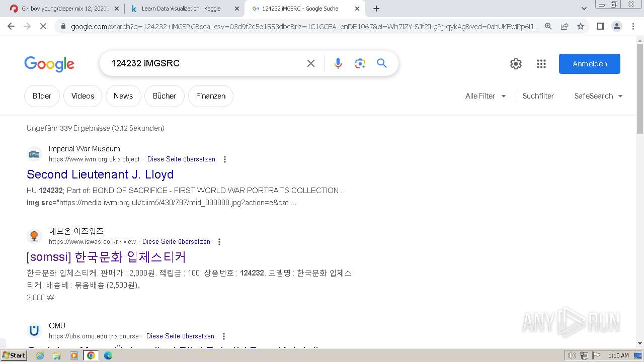Clear the search box with X

coord(311,63)
